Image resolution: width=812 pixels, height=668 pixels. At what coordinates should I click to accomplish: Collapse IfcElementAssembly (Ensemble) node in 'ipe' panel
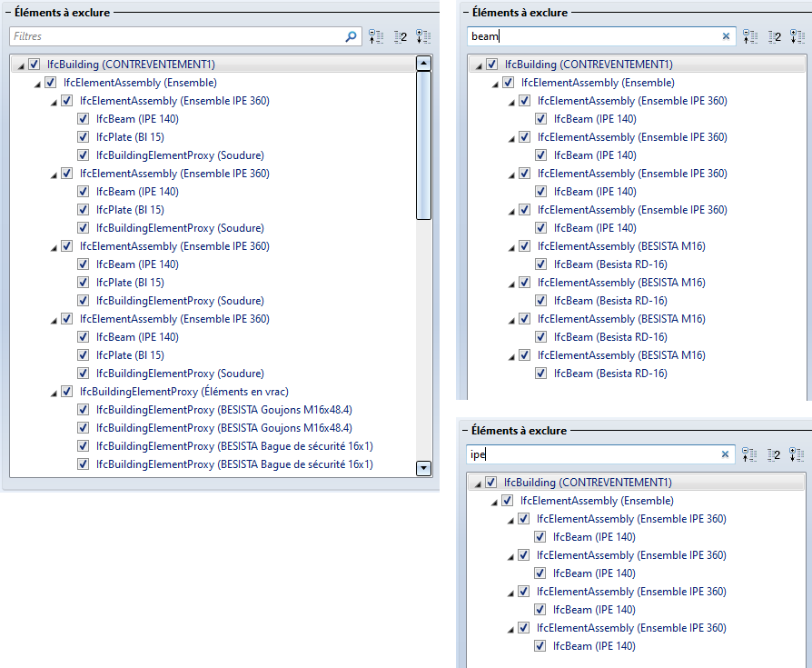point(494,503)
